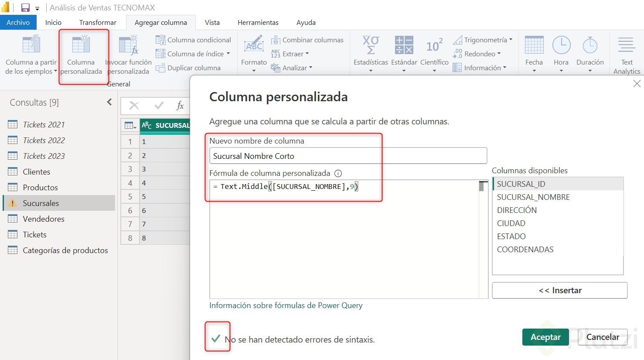The width and height of the screenshot is (644, 360).
Task: Open the quick access toolbar dropdown arrow
Action: coord(37,8)
